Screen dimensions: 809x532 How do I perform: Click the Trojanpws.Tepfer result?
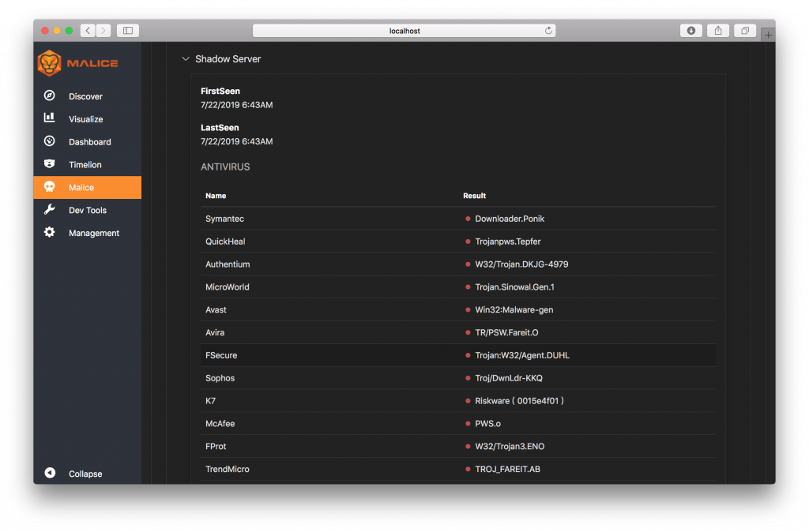(x=508, y=242)
